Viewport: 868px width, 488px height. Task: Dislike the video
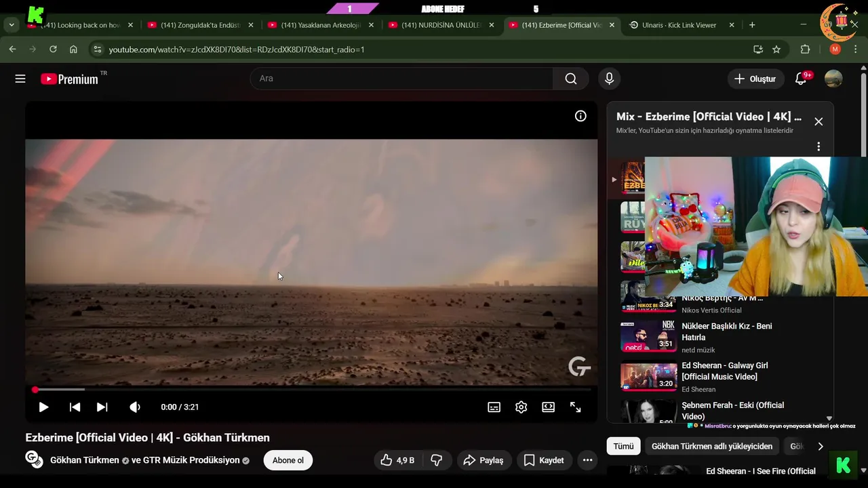pyautogui.click(x=437, y=460)
